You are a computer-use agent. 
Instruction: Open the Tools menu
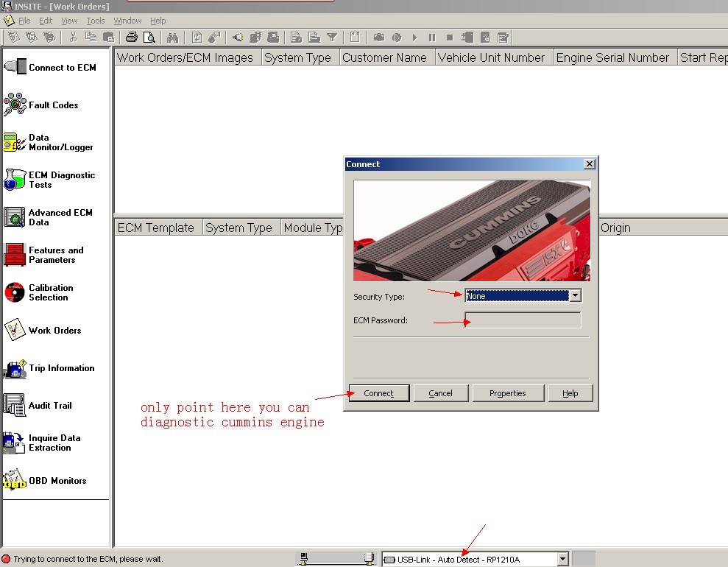tap(96, 21)
